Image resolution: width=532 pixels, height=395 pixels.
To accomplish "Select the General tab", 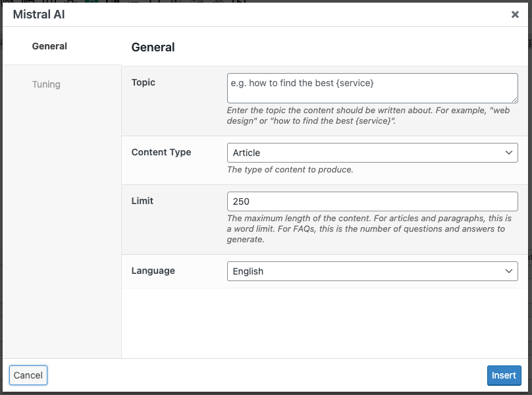I will point(49,46).
